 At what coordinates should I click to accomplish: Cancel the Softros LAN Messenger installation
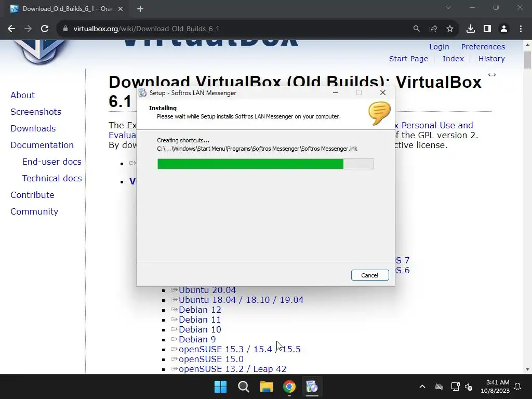click(x=370, y=275)
